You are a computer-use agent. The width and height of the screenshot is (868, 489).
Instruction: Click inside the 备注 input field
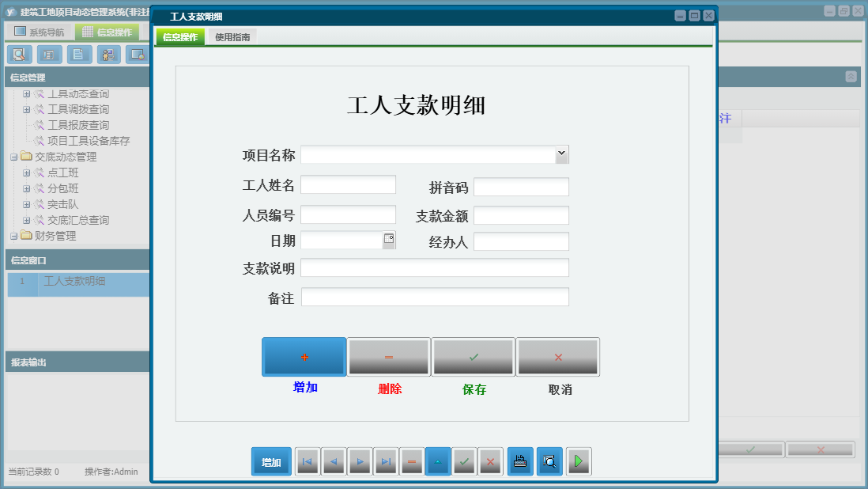click(x=435, y=297)
